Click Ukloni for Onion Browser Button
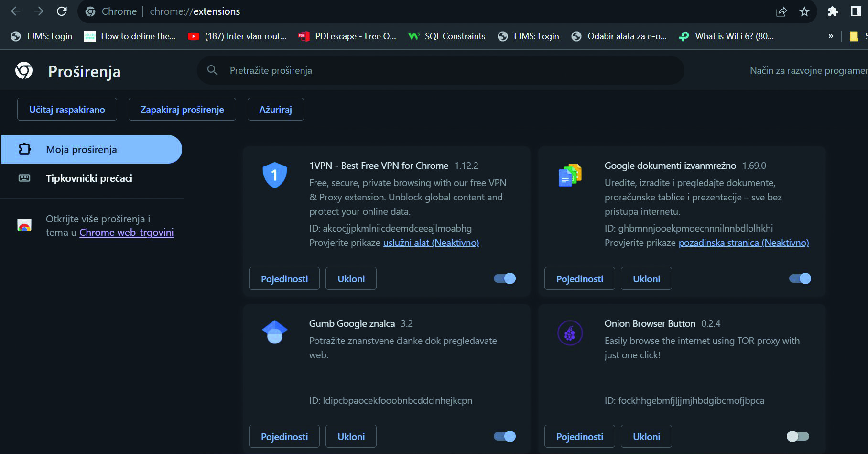The width and height of the screenshot is (868, 454). coord(647,436)
